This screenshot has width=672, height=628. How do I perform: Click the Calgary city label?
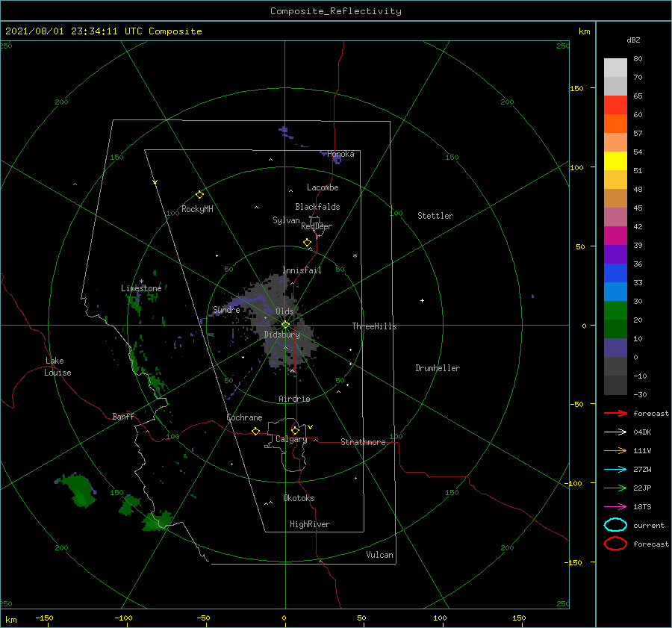point(291,439)
